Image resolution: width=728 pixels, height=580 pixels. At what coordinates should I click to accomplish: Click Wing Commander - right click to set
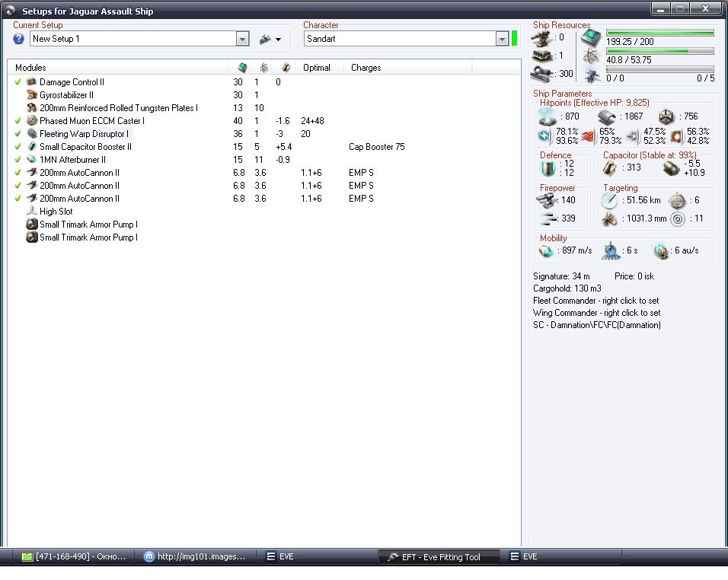596,313
